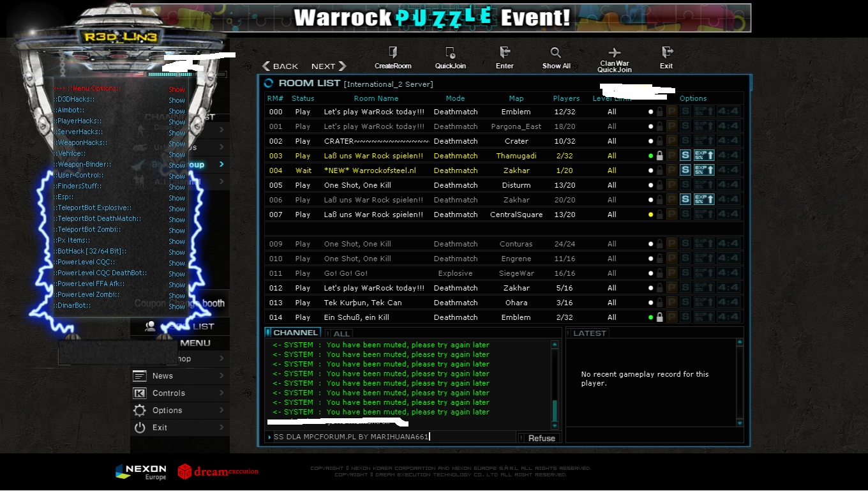Expand the Controls menu chevron
This screenshot has width=868, height=491.
click(221, 393)
